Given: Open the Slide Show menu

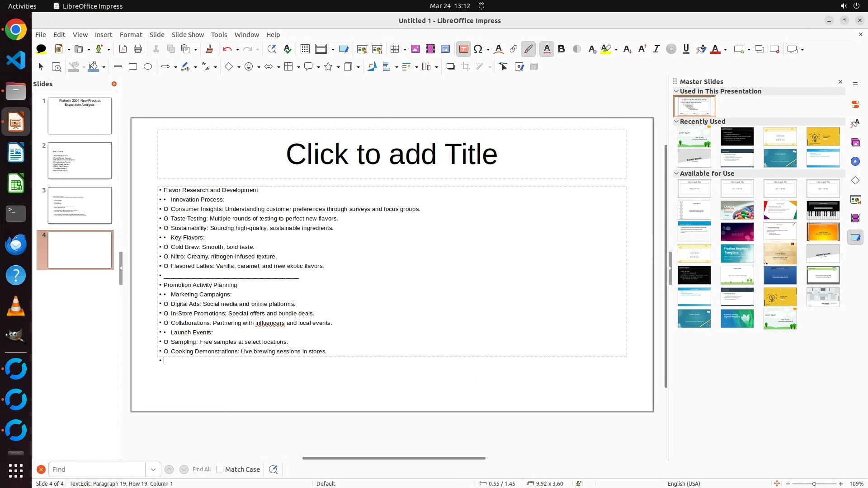Looking at the screenshot, I should click(x=188, y=35).
